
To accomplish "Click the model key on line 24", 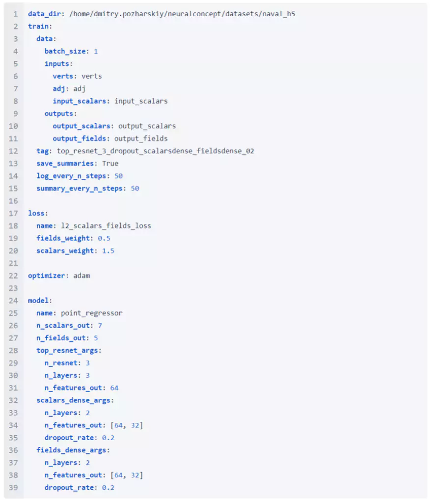I will (38, 301).
